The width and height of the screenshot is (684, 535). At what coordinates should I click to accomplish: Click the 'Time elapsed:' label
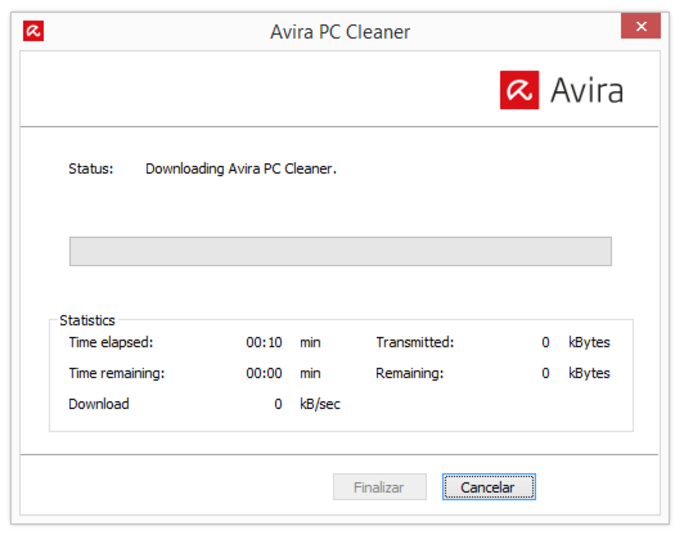click(x=111, y=343)
